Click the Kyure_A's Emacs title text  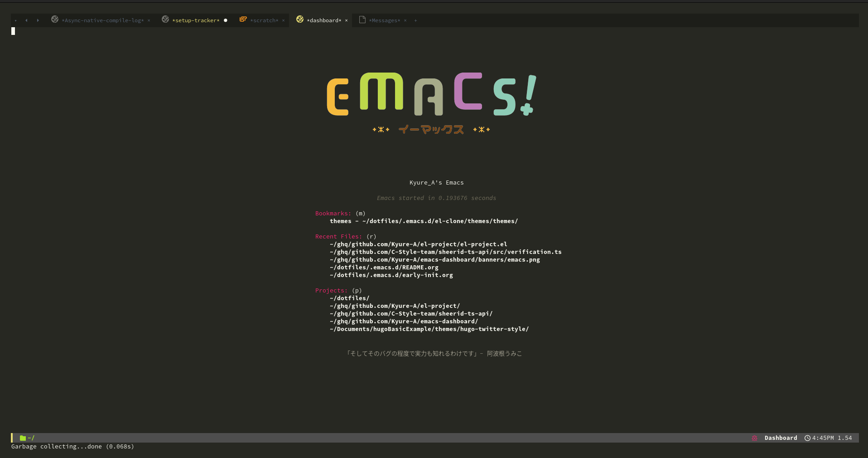(437, 183)
